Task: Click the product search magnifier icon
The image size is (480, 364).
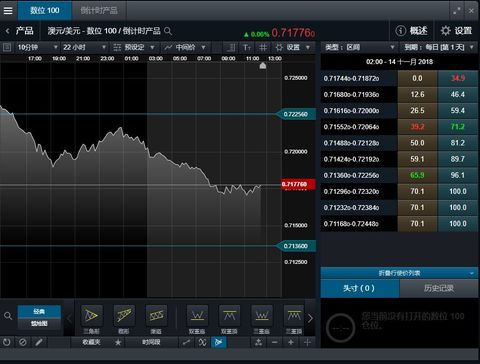Action: [x=168, y=31]
